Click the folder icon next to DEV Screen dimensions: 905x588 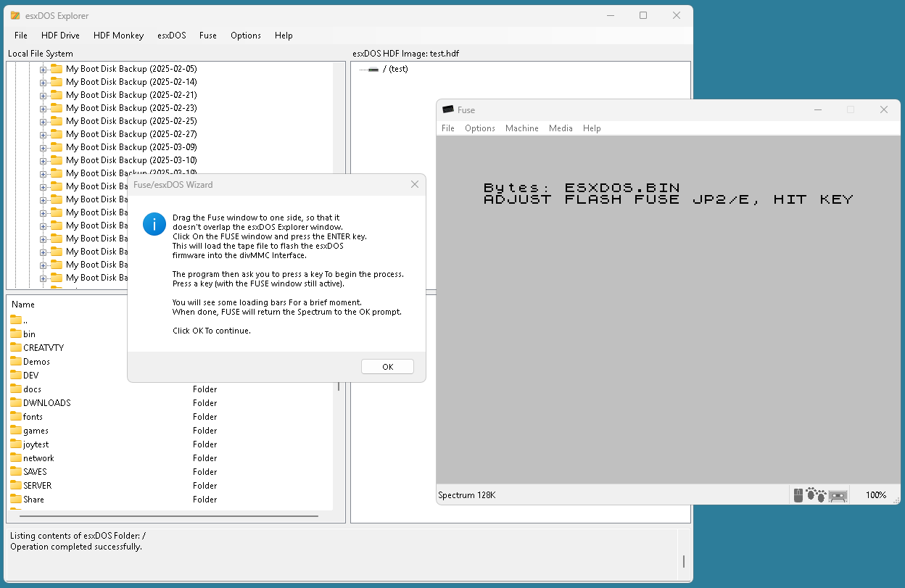tap(16, 375)
